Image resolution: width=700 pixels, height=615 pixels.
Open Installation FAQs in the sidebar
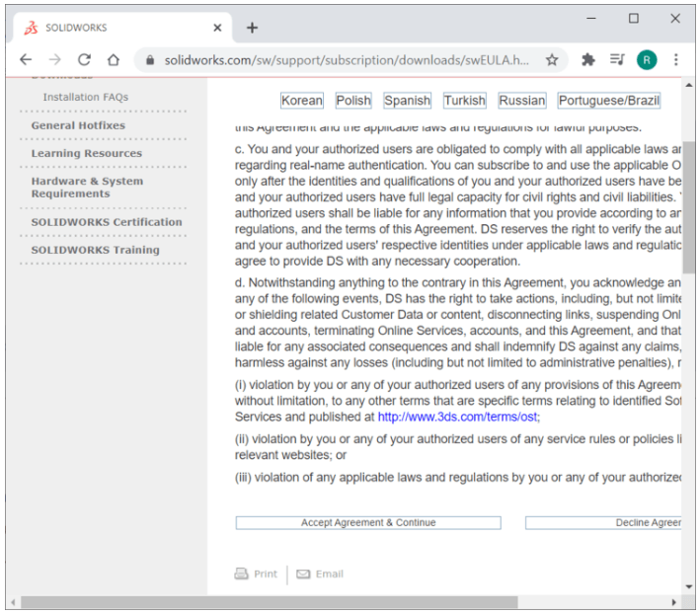(x=85, y=97)
